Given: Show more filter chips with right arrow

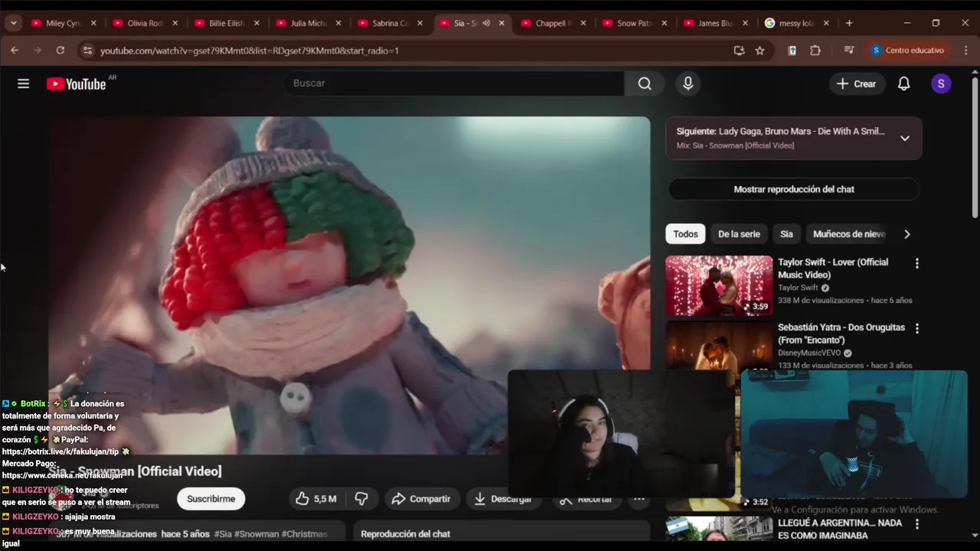Looking at the screenshot, I should click(906, 234).
